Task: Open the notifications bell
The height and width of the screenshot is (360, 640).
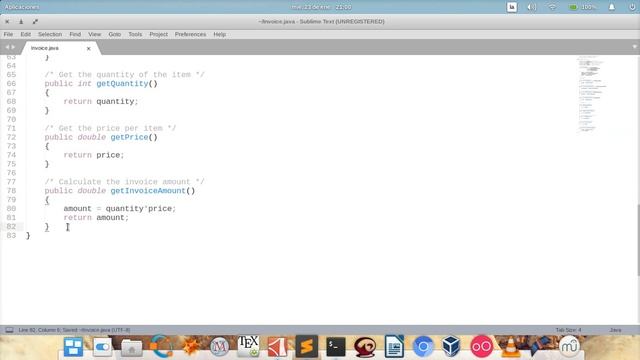Action: point(611,7)
